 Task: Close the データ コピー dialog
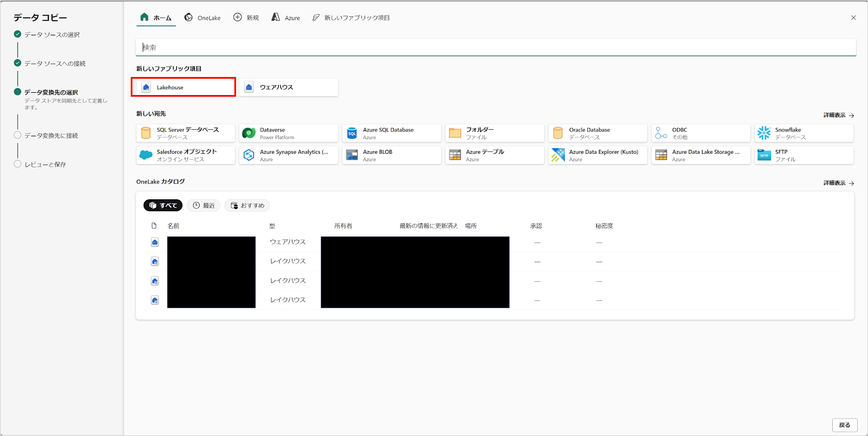[x=853, y=18]
